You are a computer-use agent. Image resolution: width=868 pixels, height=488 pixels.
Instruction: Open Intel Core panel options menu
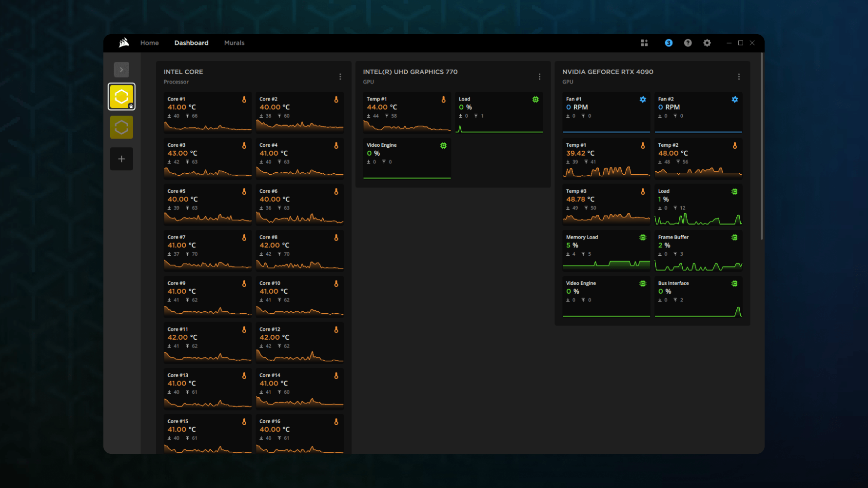coord(340,77)
